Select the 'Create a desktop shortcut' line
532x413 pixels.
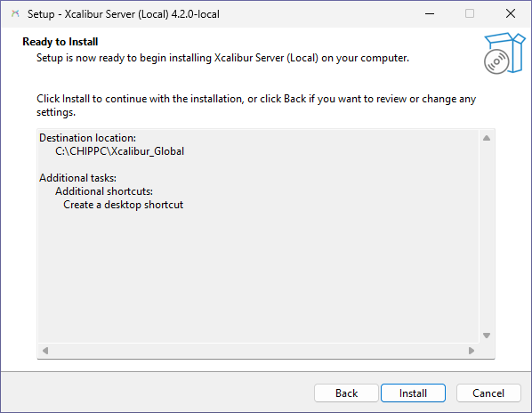click(123, 205)
